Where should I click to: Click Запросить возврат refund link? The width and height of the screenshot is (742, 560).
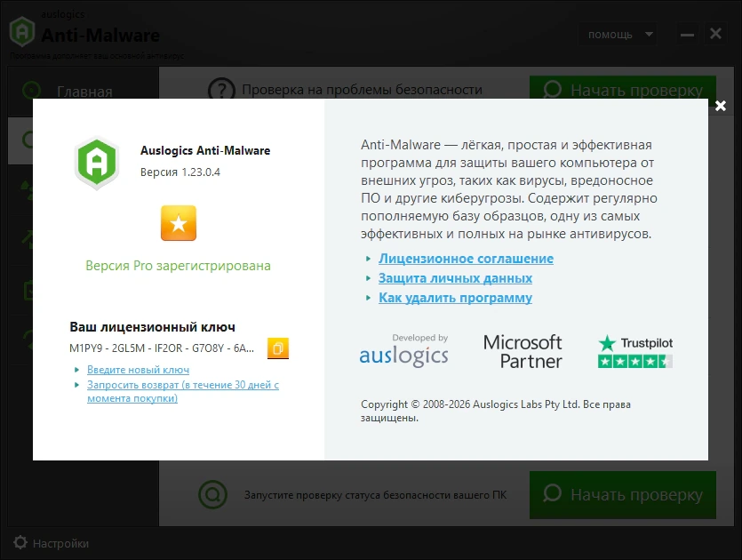click(183, 391)
